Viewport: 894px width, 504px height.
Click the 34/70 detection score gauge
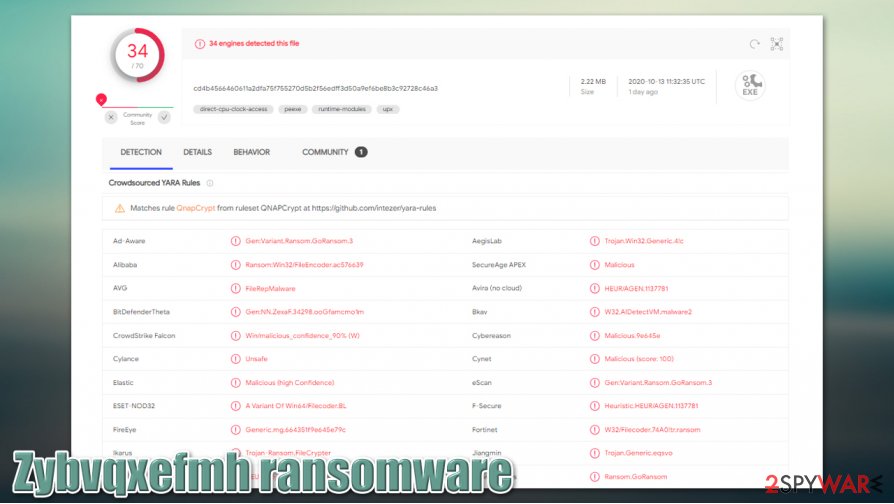point(137,55)
